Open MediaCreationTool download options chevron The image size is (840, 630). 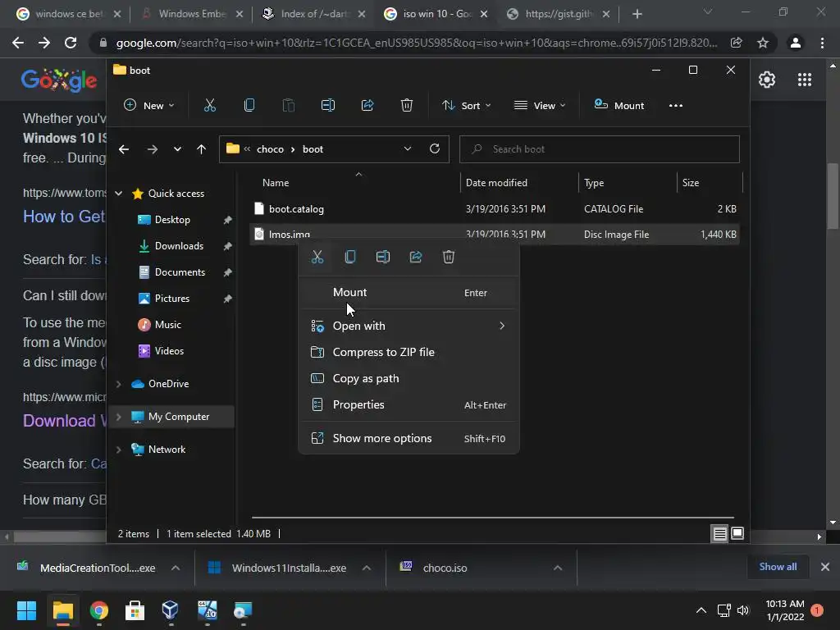[x=176, y=568]
